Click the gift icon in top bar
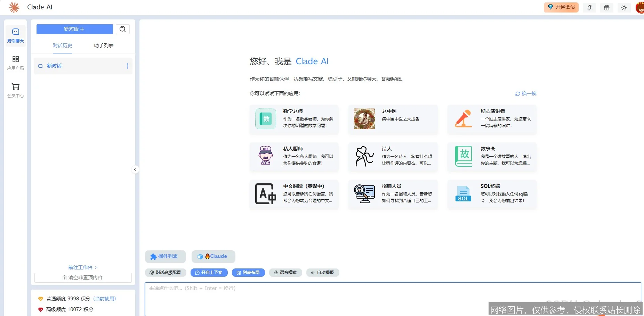 point(606,7)
